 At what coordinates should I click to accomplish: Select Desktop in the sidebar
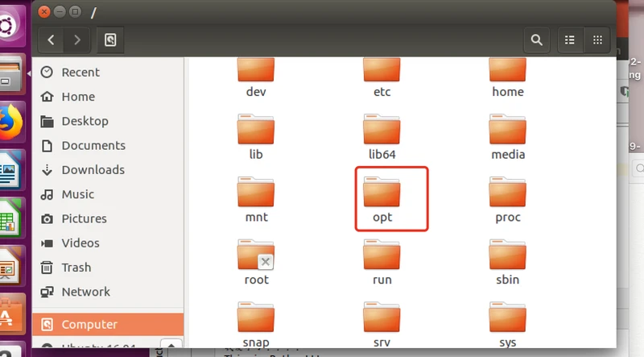click(x=85, y=121)
